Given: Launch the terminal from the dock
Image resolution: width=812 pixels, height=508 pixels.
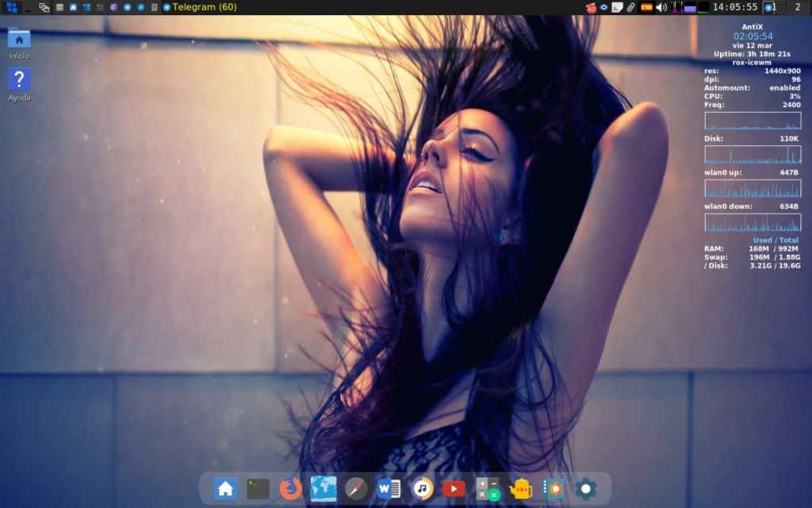Looking at the screenshot, I should (258, 488).
